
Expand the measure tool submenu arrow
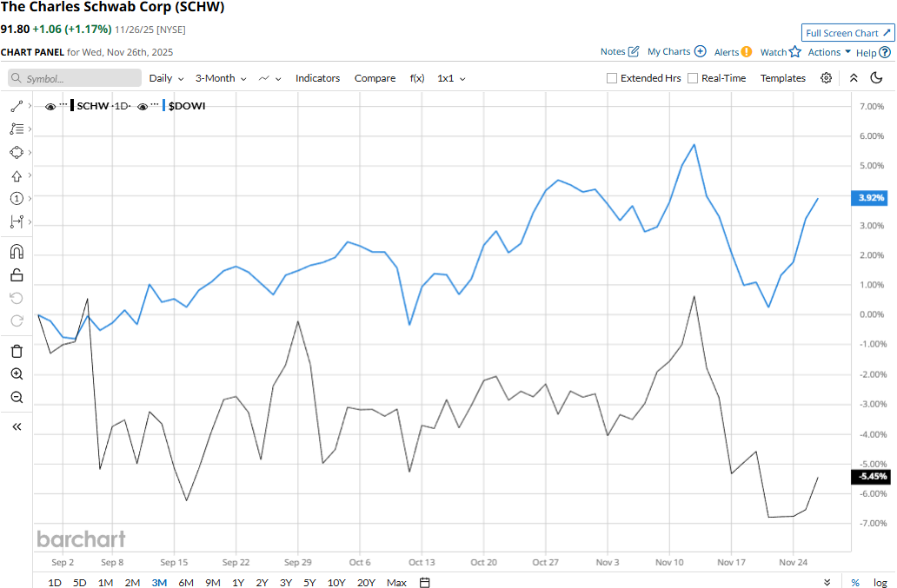point(30,221)
